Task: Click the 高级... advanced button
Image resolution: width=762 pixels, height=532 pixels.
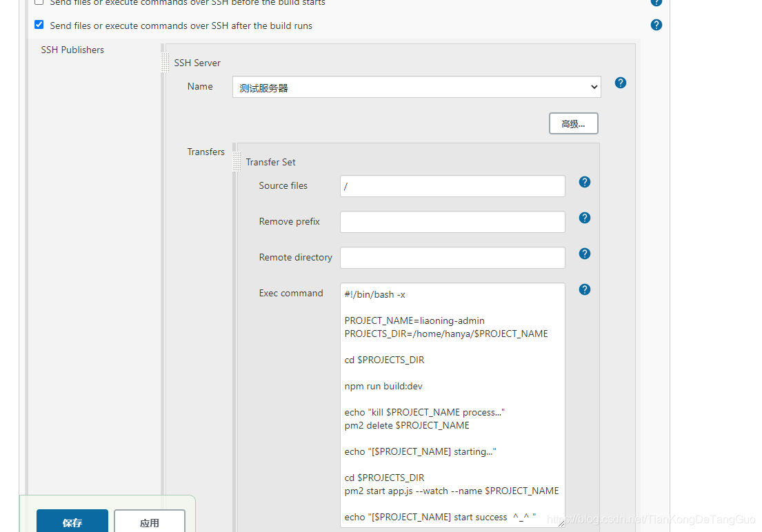Action: 574,123
